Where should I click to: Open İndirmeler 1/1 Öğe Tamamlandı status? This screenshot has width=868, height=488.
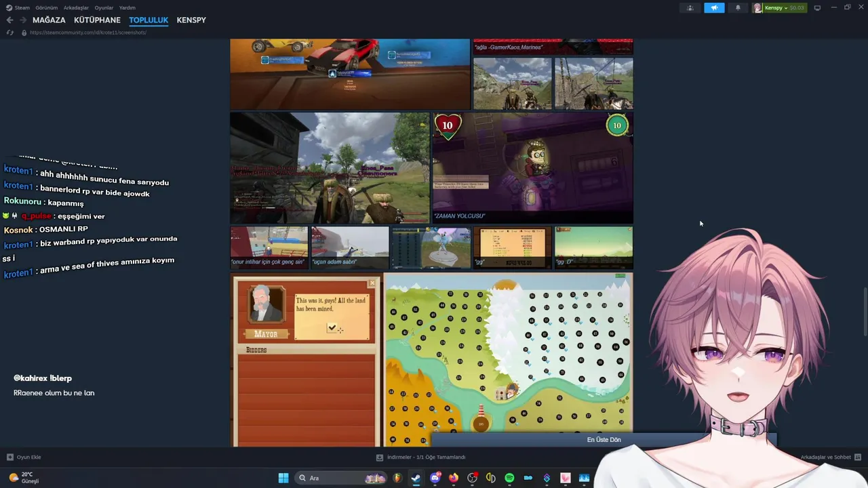coord(426,457)
